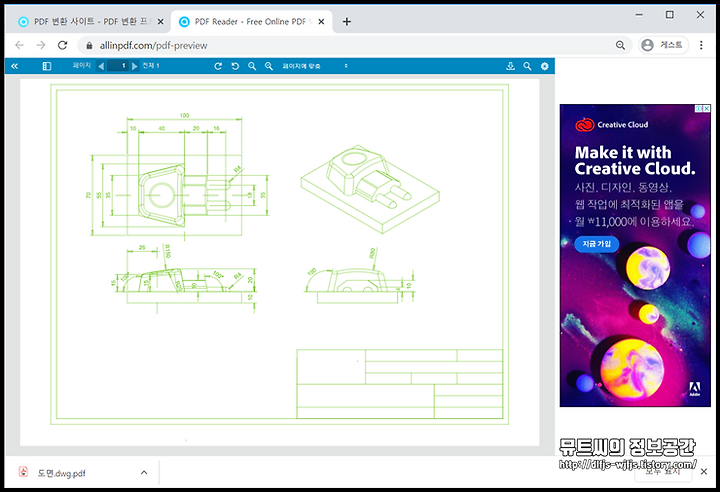Open search in the PDF viewer toolbar
Image resolution: width=720 pixels, height=492 pixels.
527,66
